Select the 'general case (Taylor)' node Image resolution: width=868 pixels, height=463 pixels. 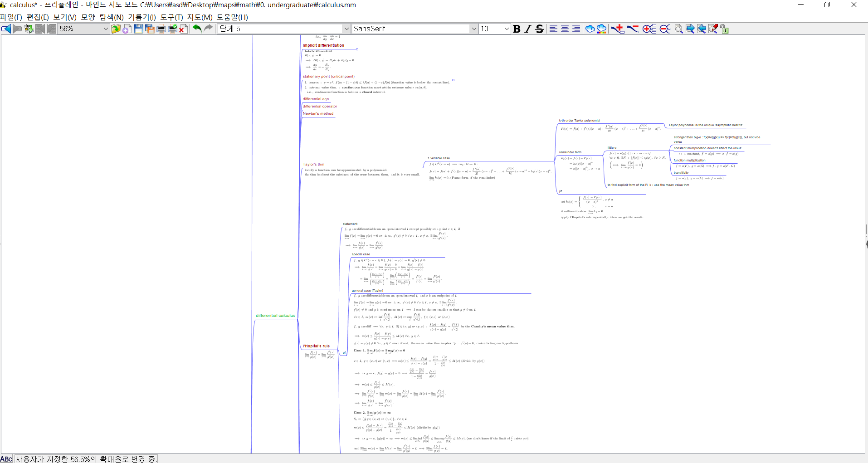[367, 291]
